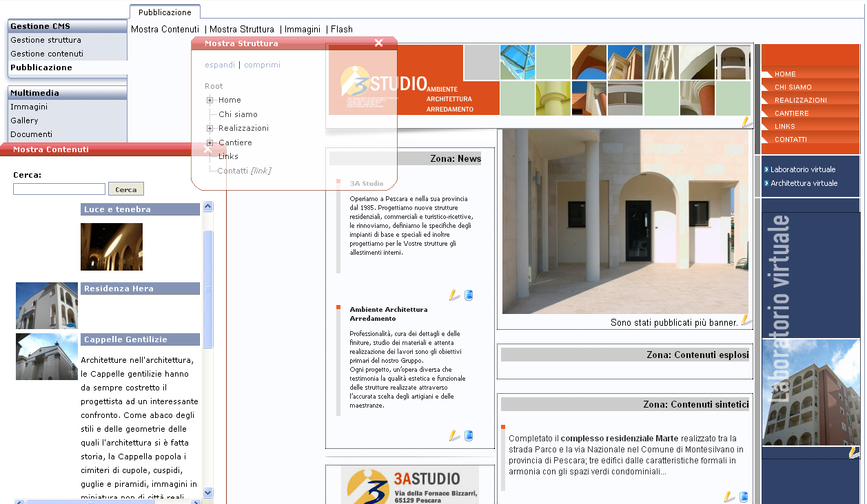Click Multimedia sidebar header
Viewport: 867px width, 504px height.
coord(67,92)
